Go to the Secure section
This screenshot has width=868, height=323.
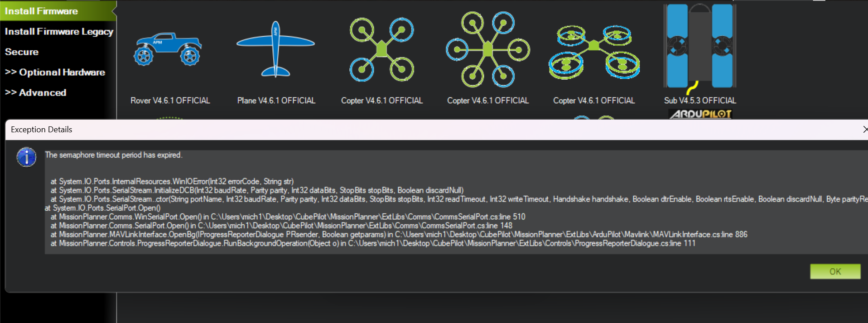coord(22,52)
